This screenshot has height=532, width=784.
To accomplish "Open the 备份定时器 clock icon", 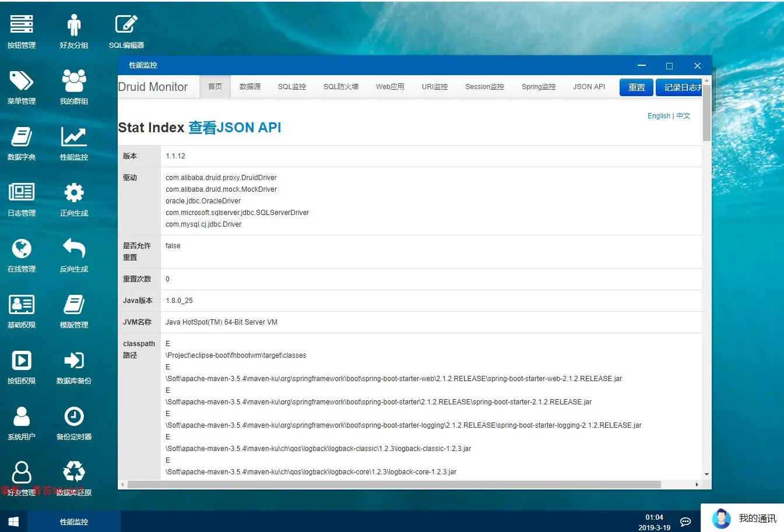I will (74, 422).
